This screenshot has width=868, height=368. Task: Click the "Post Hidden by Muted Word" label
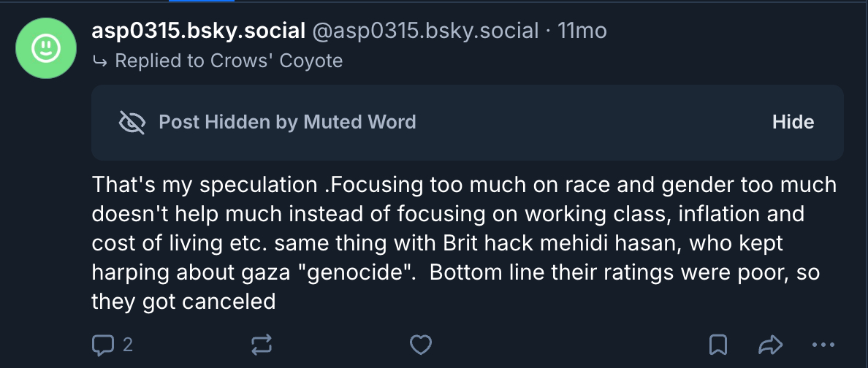pos(287,122)
